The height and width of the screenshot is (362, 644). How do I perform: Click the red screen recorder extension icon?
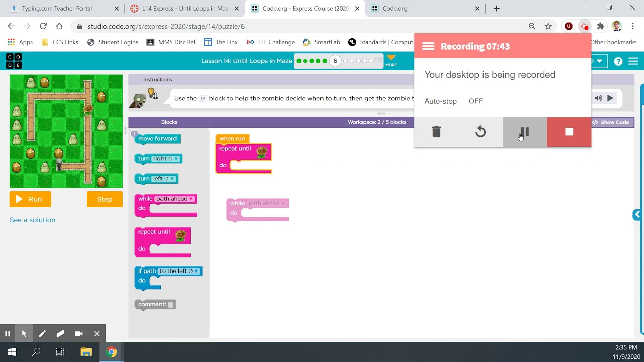point(584,26)
